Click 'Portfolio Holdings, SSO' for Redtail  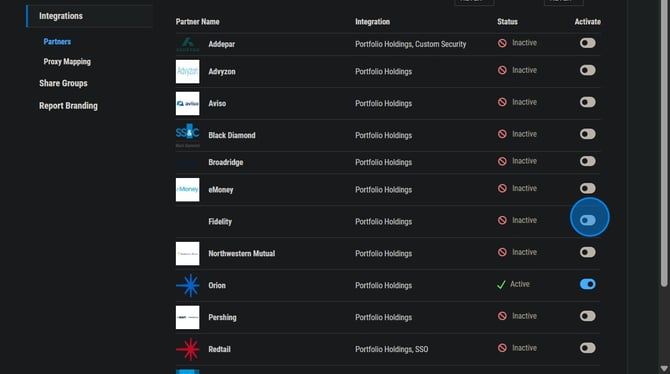391,349
